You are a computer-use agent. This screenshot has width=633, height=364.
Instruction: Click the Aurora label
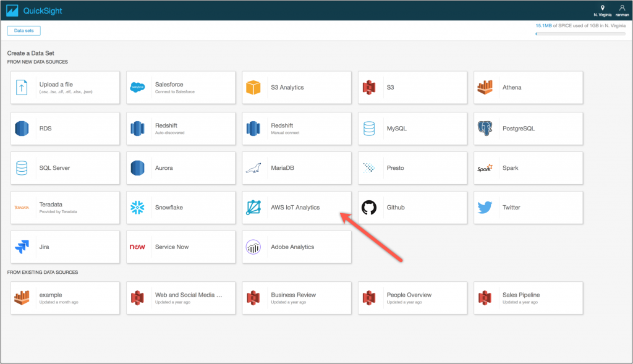(x=164, y=168)
